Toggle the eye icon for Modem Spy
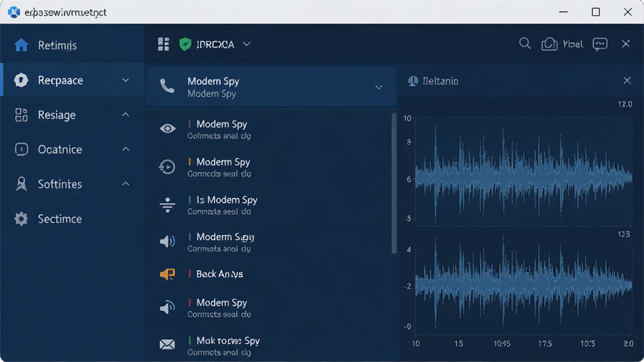The width and height of the screenshot is (644, 362). coord(167,128)
